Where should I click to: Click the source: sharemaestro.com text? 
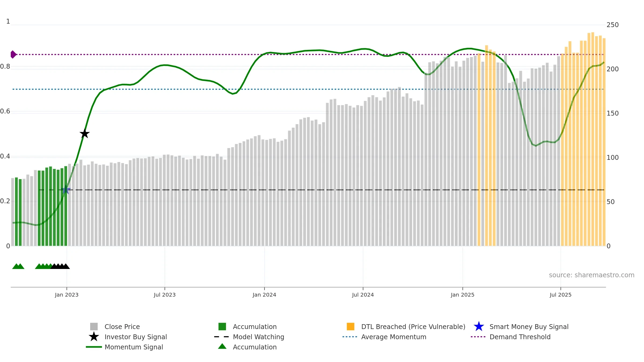coord(592,275)
